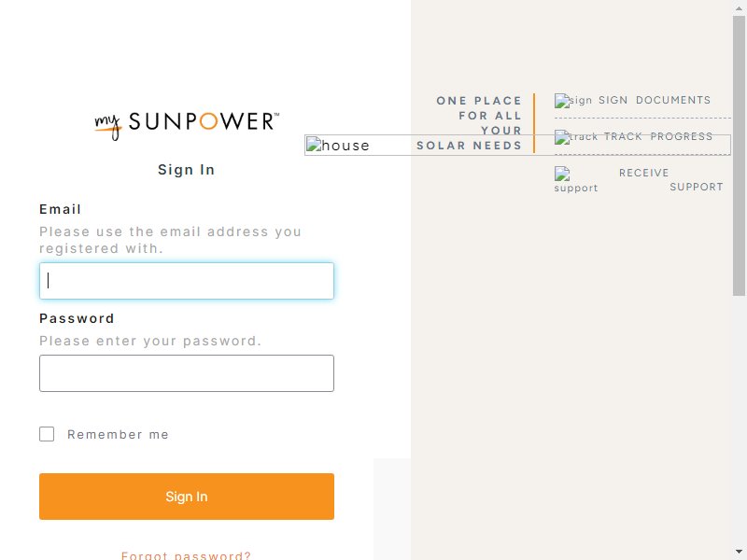Click the mySunPower logo

[x=187, y=125]
